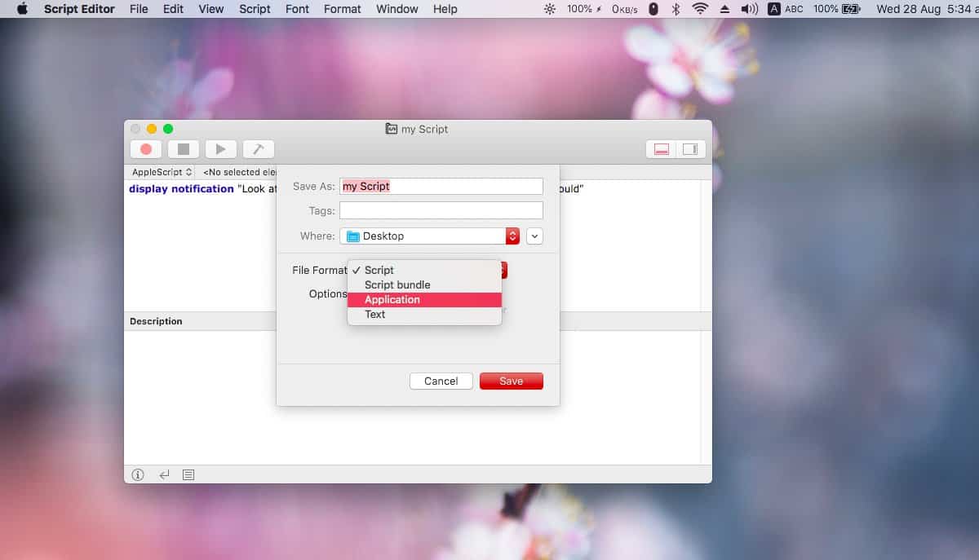Choose Text file format option

tap(424, 314)
